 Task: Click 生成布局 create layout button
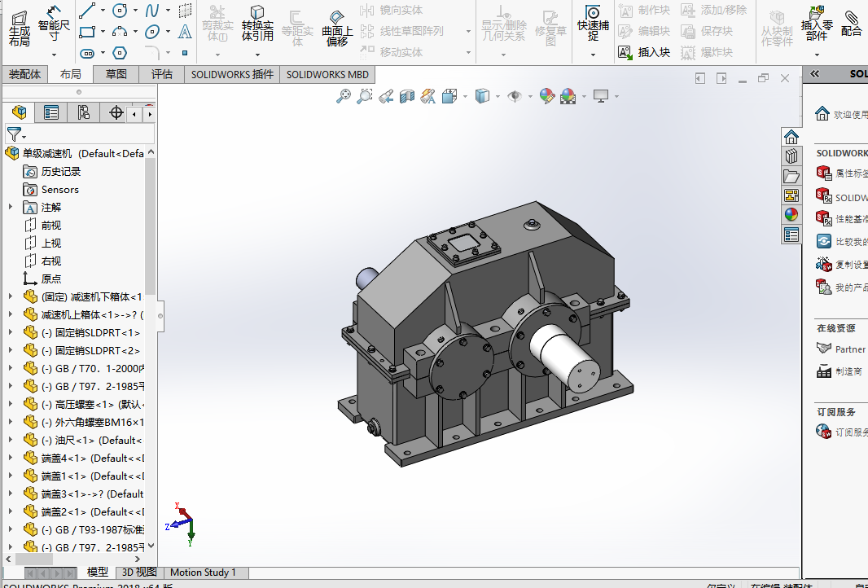click(x=20, y=29)
